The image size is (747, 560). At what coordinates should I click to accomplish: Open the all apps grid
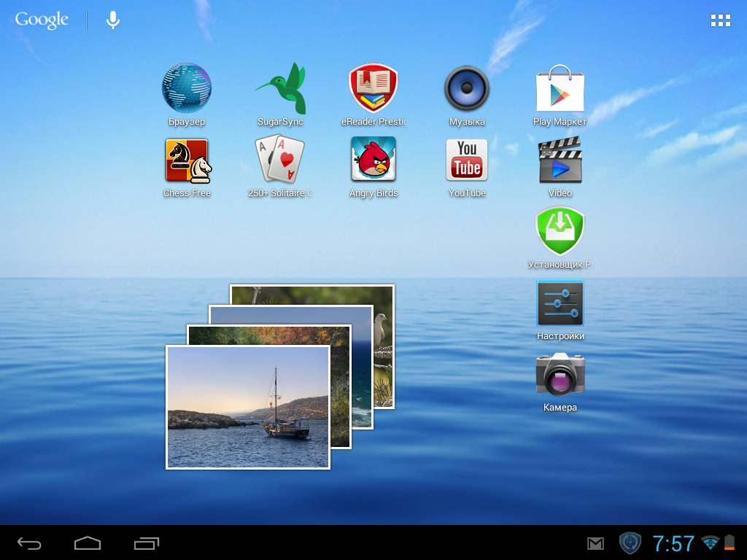click(720, 20)
